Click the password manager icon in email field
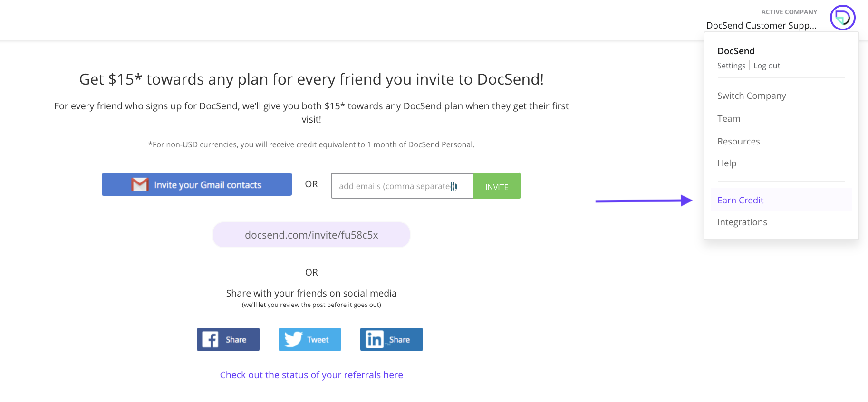Viewport: 868px width, 402px height. 453,186
